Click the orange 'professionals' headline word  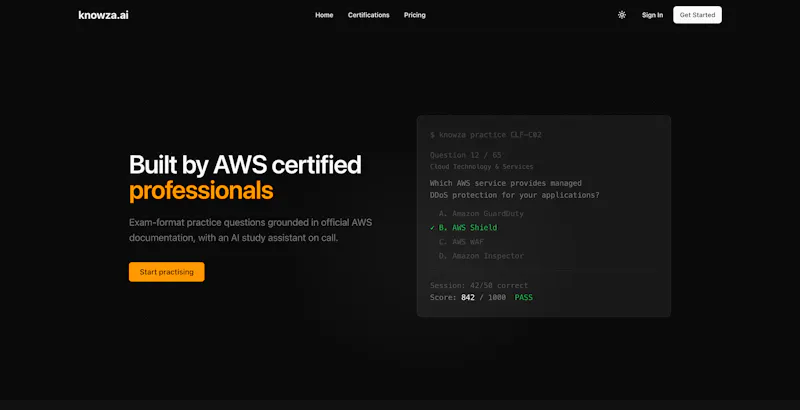tap(201, 191)
